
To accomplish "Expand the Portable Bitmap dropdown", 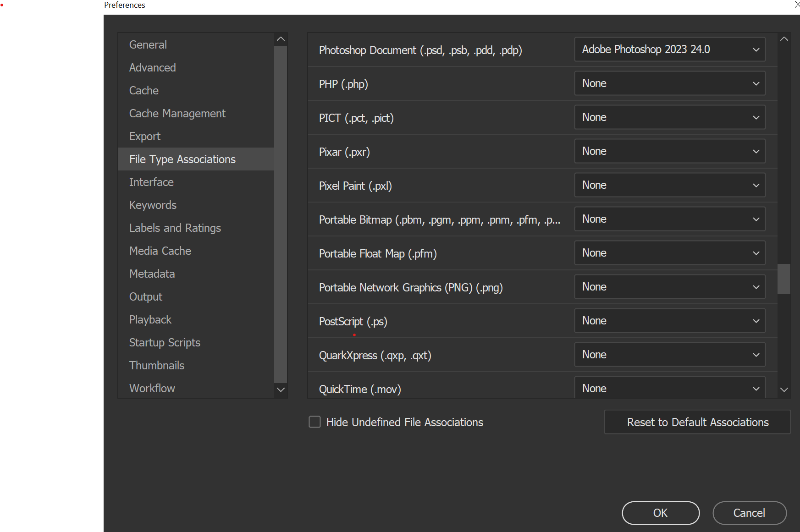I will [x=669, y=219].
